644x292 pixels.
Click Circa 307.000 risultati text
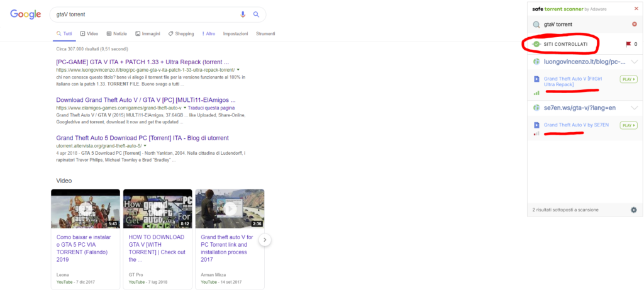click(x=92, y=49)
